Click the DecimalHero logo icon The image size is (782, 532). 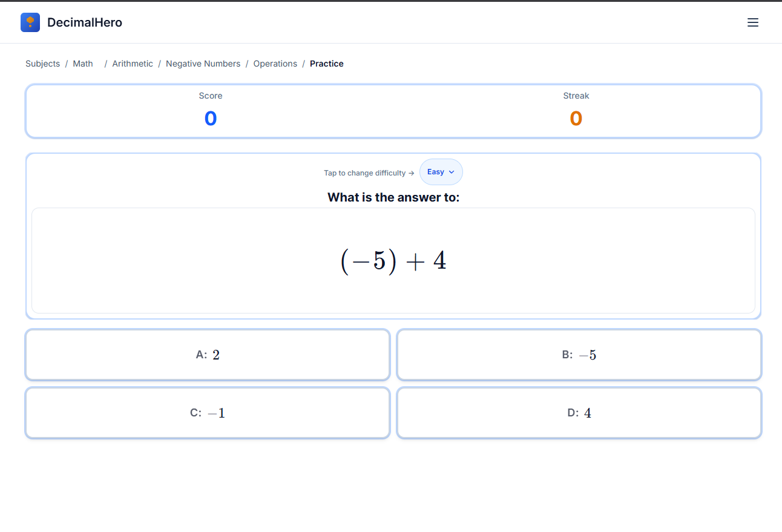coord(30,22)
